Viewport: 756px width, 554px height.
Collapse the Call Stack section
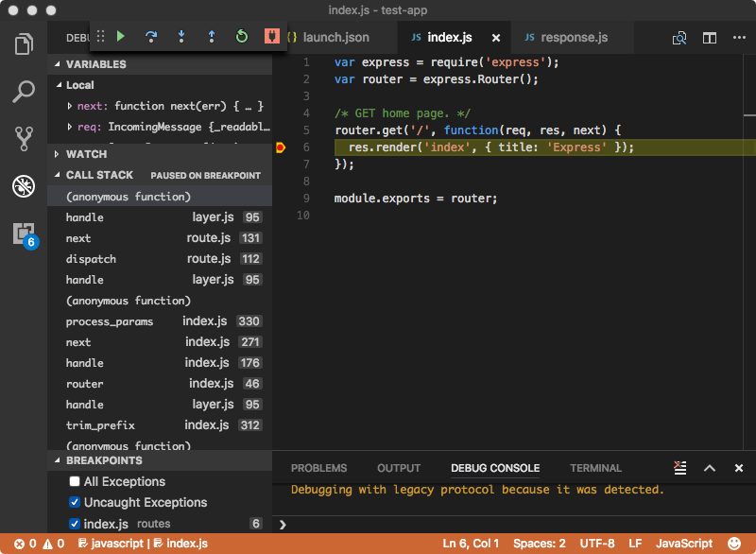[x=58, y=175]
